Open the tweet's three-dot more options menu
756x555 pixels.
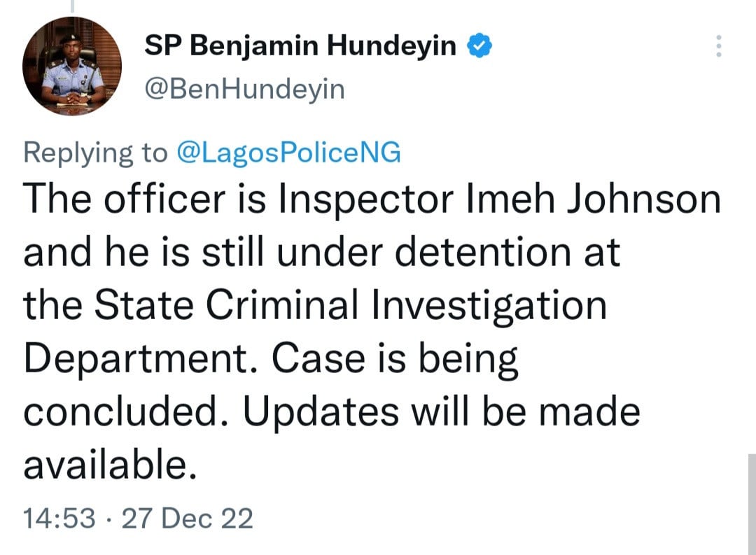pyautogui.click(x=716, y=47)
